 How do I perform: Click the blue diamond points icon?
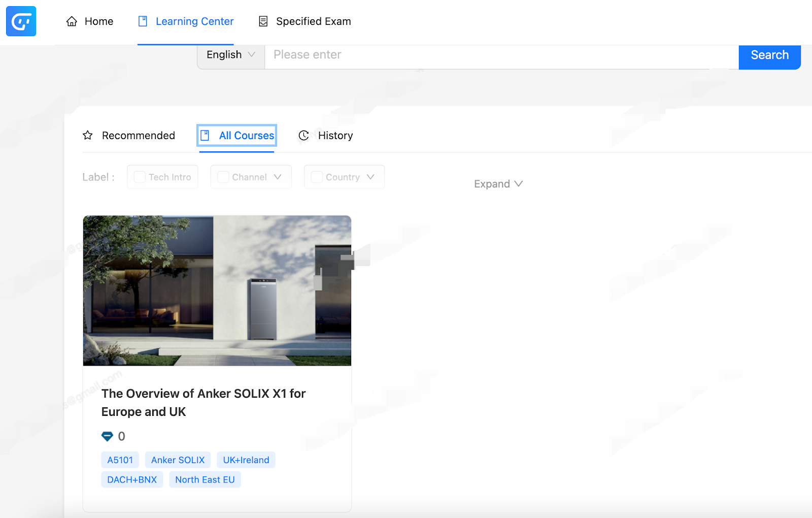[x=107, y=436]
